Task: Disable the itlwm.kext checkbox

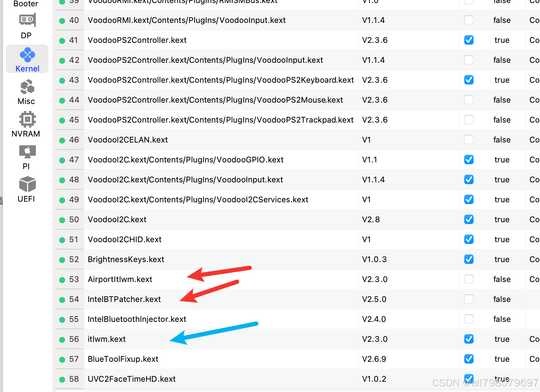Action: coord(469,339)
